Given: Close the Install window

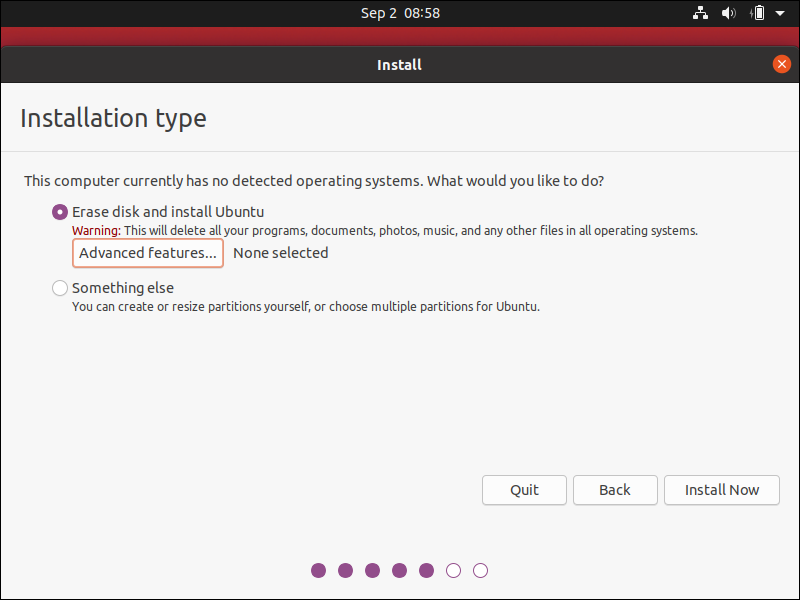Looking at the screenshot, I should point(781,64).
